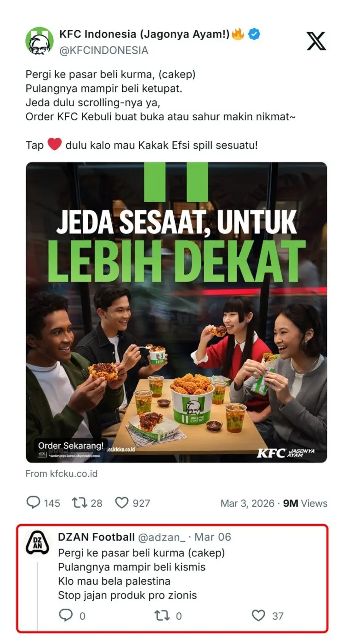Open replies via the 145 comment icon

coord(33,503)
